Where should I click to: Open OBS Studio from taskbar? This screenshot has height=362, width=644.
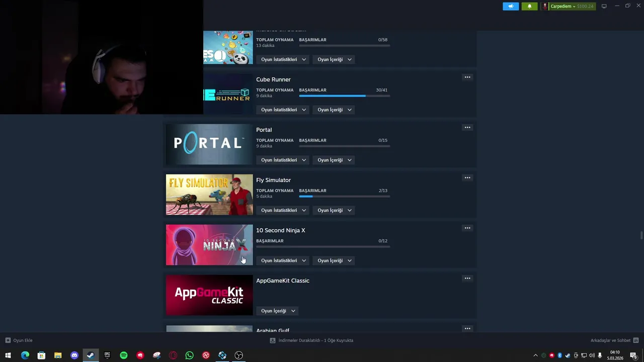point(239,355)
